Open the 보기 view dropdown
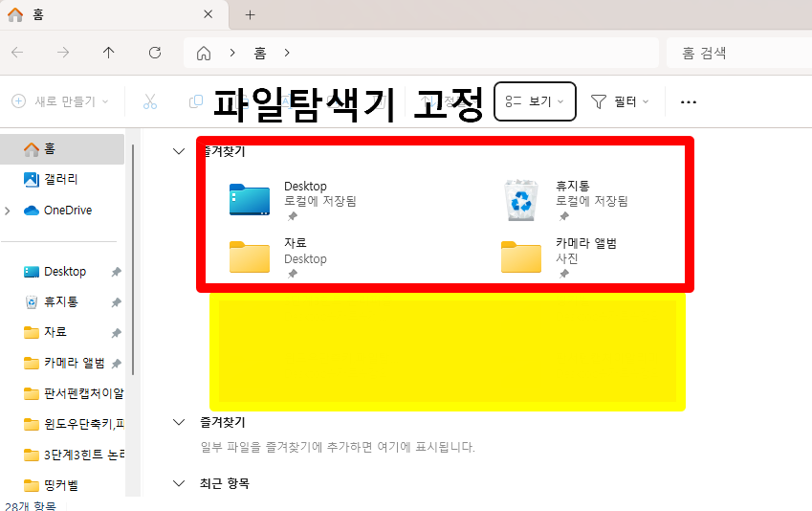This screenshot has width=812, height=511. pyautogui.click(x=535, y=101)
